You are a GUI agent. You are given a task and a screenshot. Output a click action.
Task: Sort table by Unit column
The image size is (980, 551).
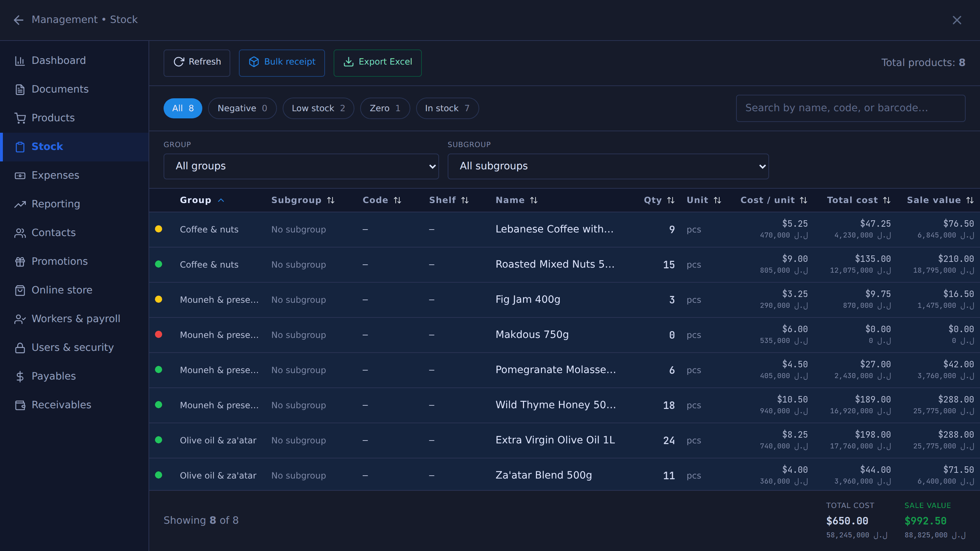tap(704, 200)
